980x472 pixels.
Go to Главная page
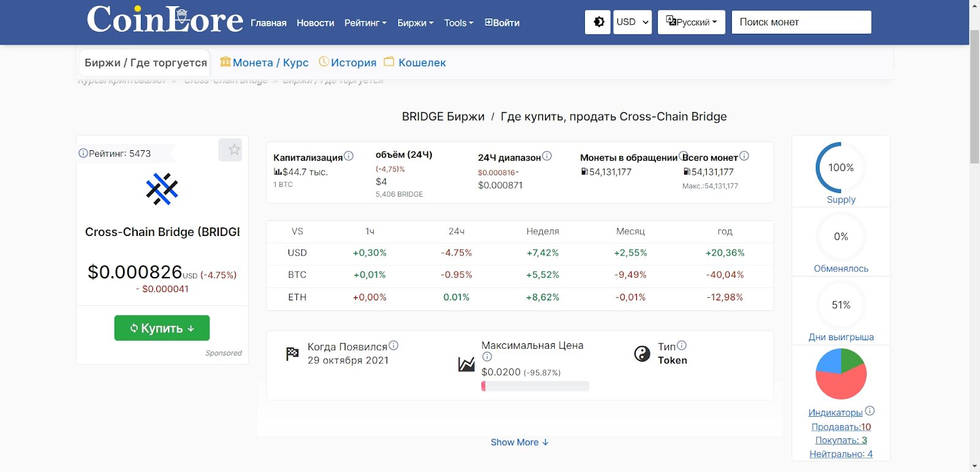[268, 23]
